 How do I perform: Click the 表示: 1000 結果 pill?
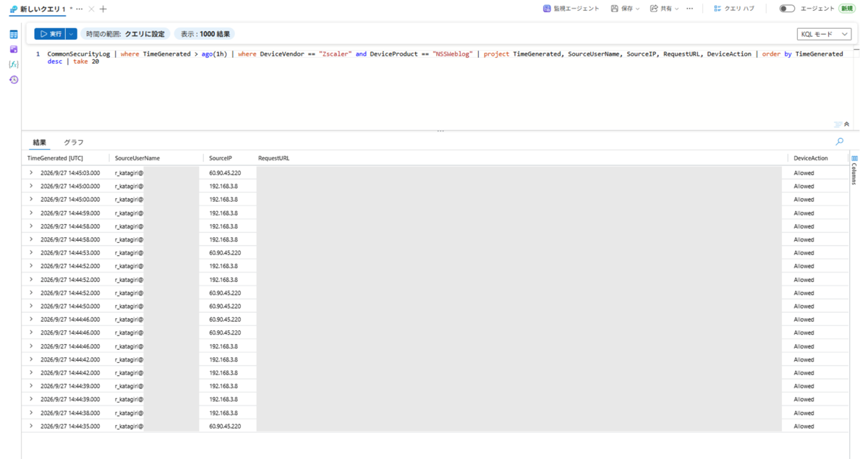tap(205, 34)
